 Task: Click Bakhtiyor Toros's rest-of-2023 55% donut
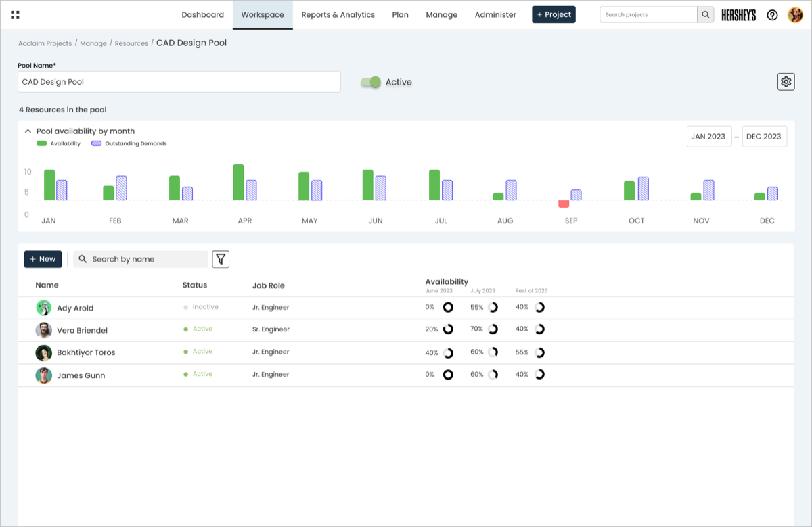pos(539,352)
